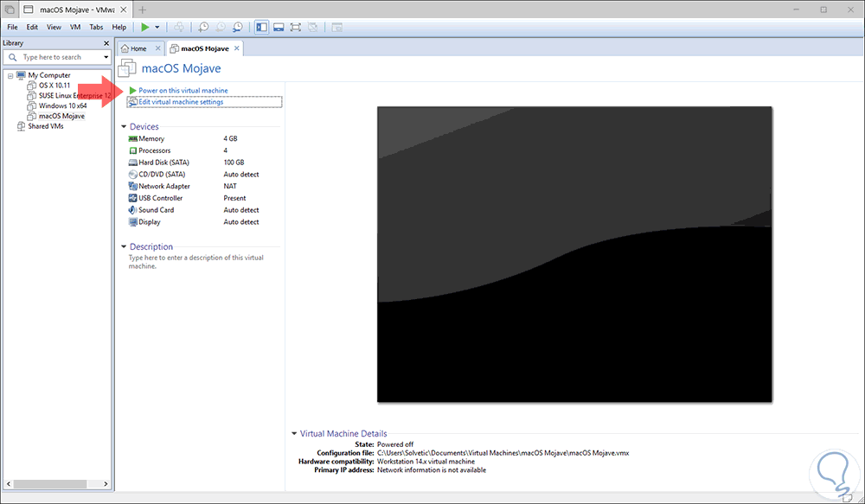The height and width of the screenshot is (504, 865).
Task: Close the macOS Mojave tab
Action: tap(237, 48)
